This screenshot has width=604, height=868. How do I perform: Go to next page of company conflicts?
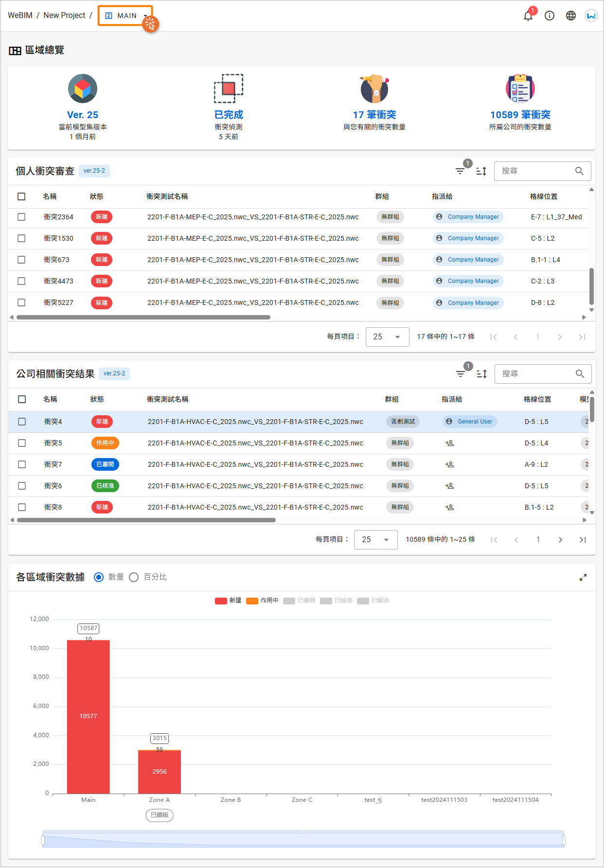pyautogui.click(x=560, y=540)
